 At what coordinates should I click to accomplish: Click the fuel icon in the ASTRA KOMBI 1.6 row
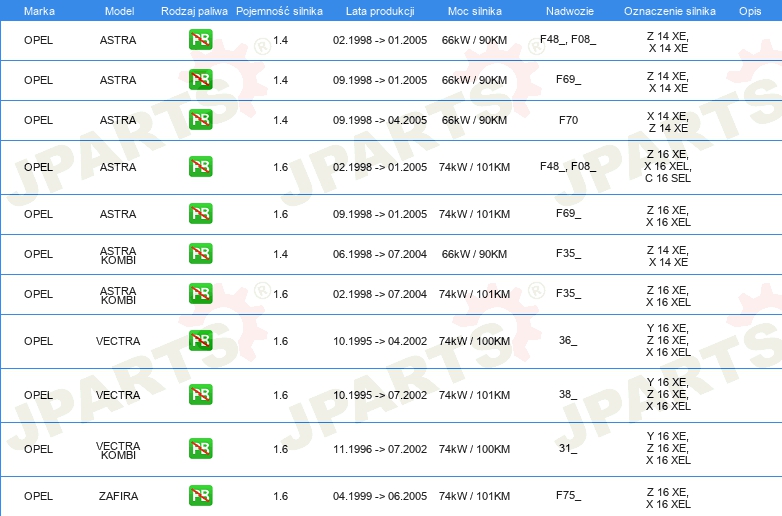[x=200, y=293]
